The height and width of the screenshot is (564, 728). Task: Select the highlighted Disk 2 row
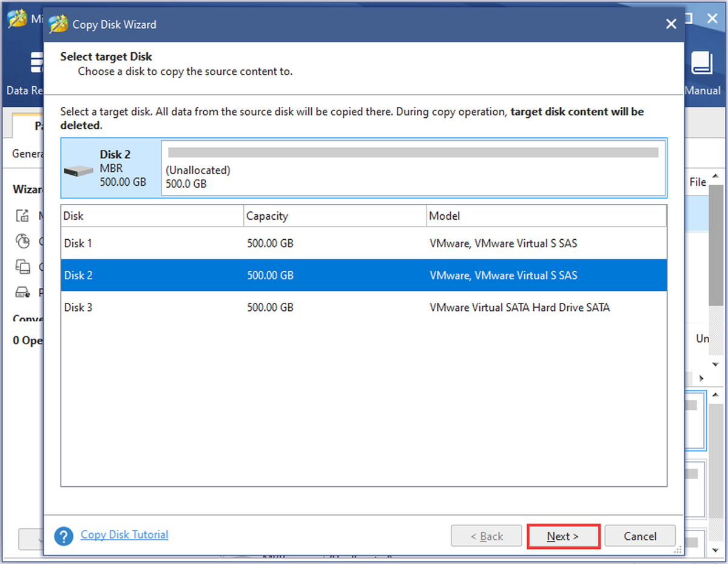(363, 276)
